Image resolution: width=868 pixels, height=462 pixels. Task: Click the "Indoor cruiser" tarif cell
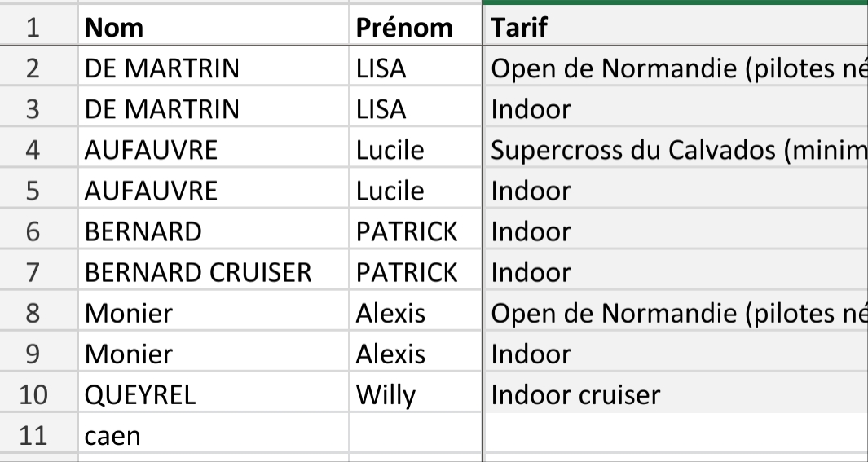675,395
